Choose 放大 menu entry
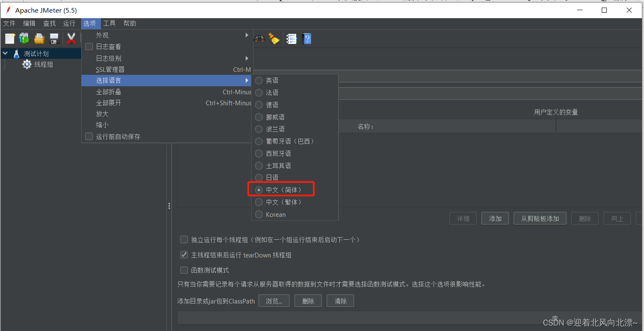This screenshot has width=644, height=331. point(167,114)
